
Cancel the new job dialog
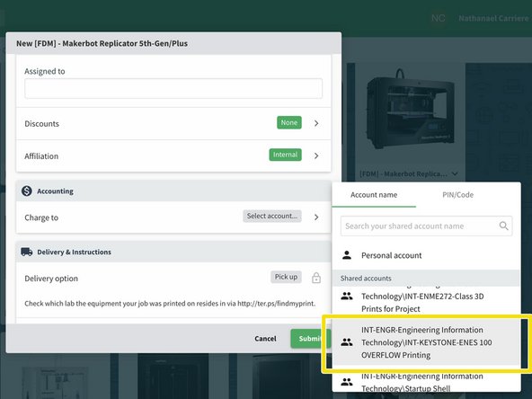point(265,339)
